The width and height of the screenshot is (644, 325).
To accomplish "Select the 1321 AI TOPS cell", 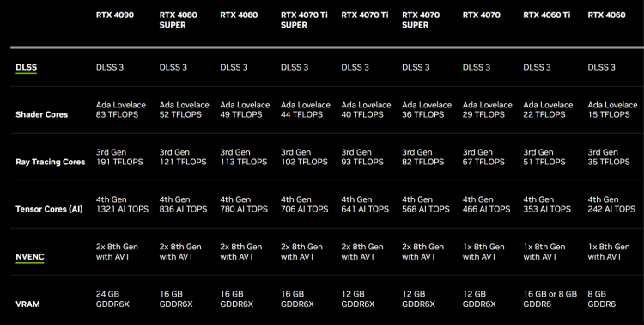I will pyautogui.click(x=122, y=209).
